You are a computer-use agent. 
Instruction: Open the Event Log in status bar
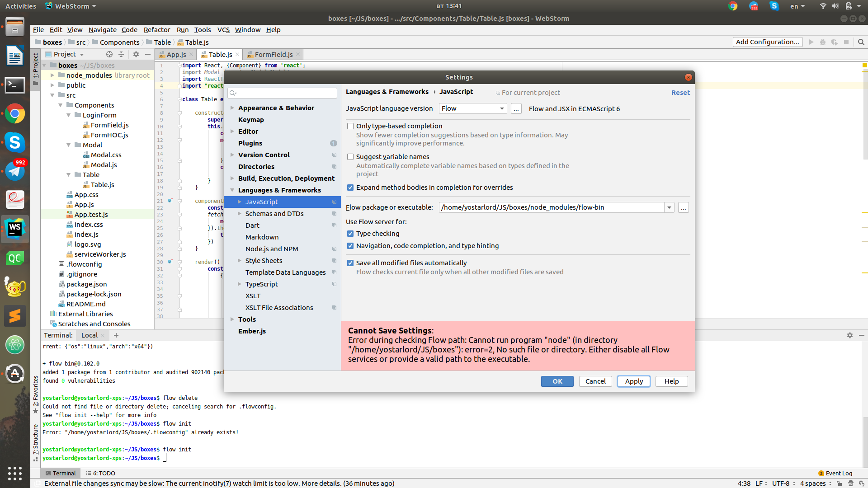pos(835,473)
